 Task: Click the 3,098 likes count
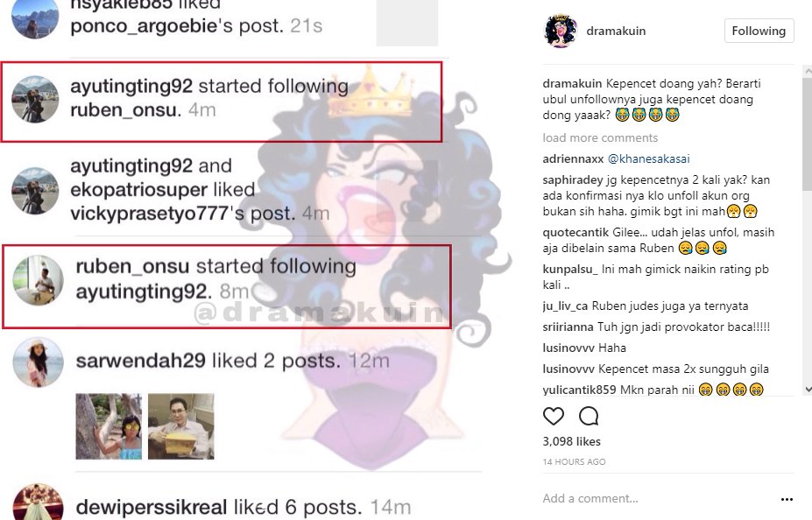click(572, 441)
